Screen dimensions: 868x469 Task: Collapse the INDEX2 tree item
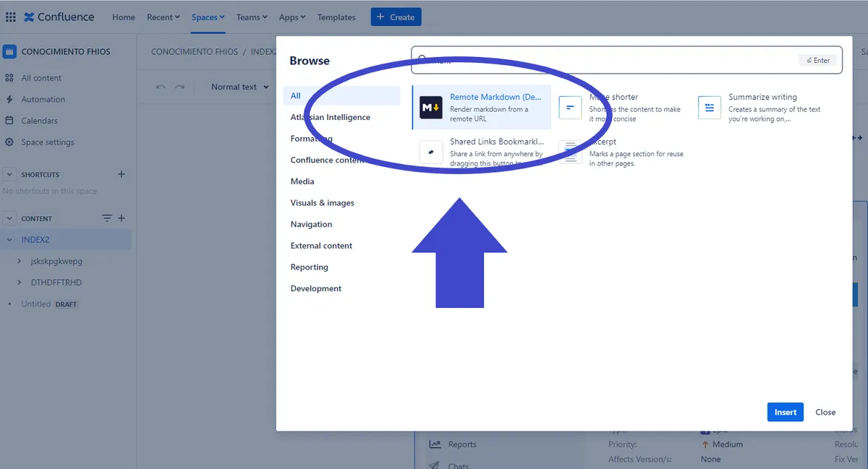click(x=9, y=240)
